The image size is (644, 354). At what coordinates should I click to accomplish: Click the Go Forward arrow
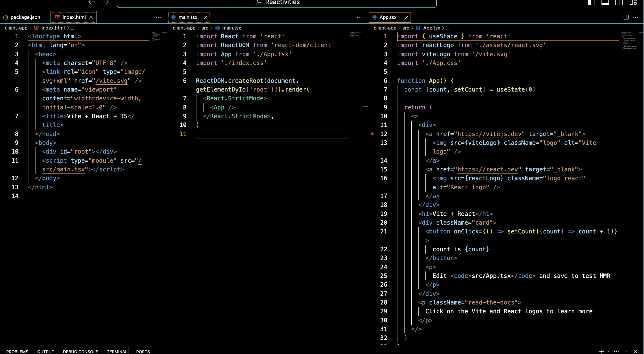point(106,2)
